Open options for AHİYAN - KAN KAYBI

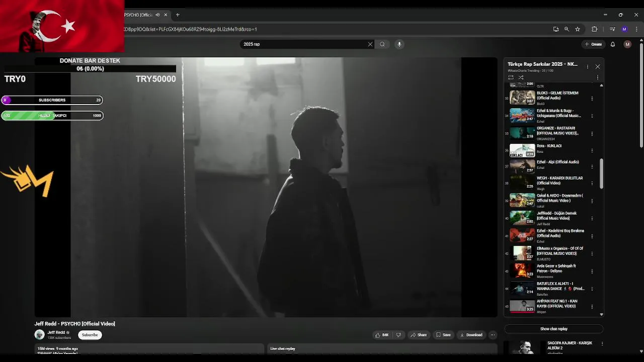[x=592, y=306]
